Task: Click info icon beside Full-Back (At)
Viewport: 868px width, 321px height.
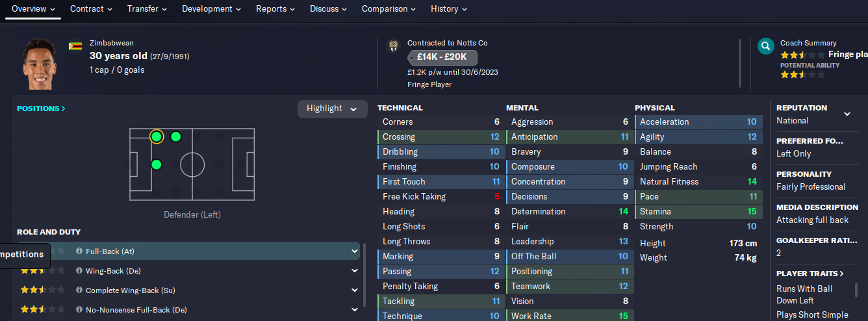Action: point(79,251)
